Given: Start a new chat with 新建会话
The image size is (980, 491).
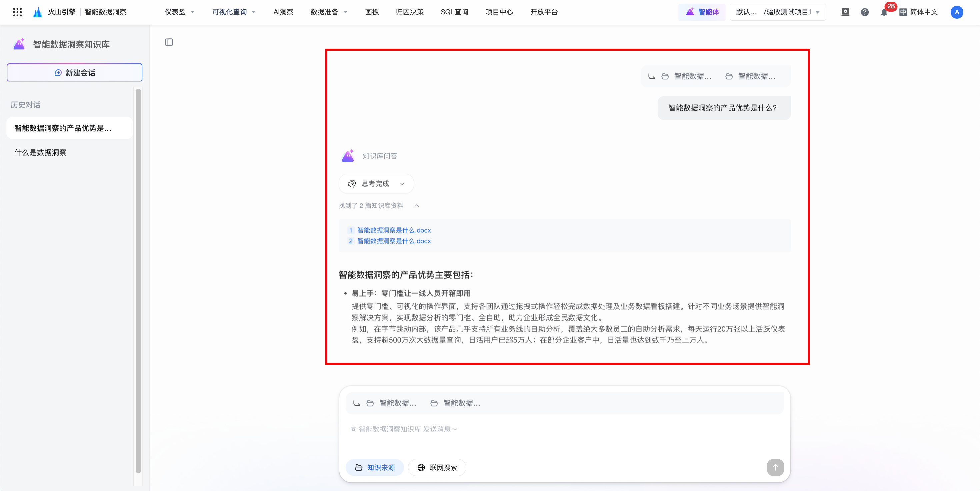Looking at the screenshot, I should [75, 73].
